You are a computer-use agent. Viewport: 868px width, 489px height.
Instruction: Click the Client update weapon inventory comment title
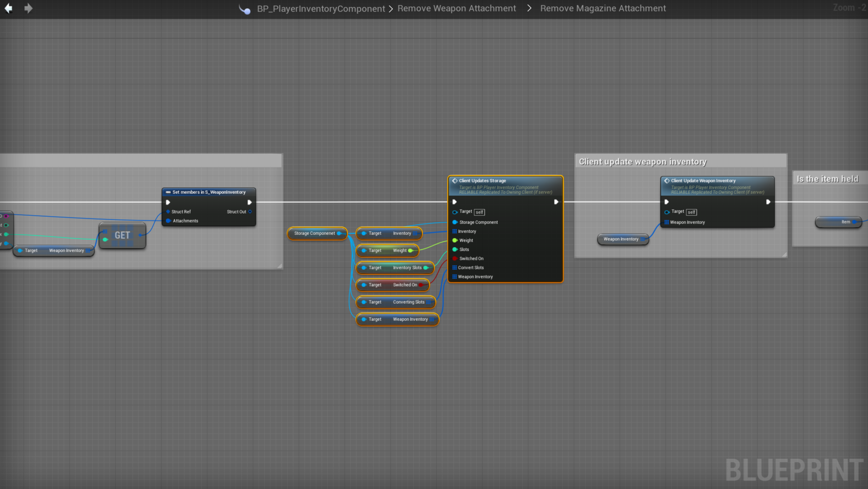pyautogui.click(x=642, y=162)
